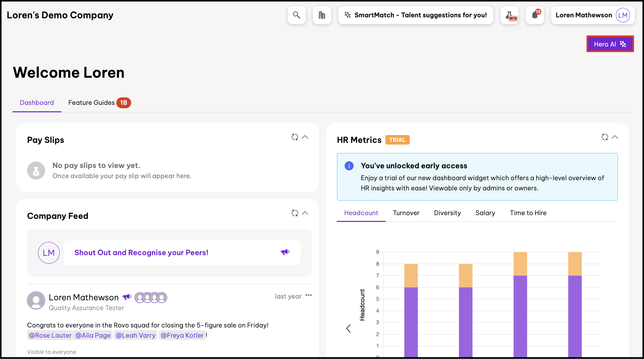Collapse the Pay Slips widget
This screenshot has height=359, width=644.
[x=305, y=137]
